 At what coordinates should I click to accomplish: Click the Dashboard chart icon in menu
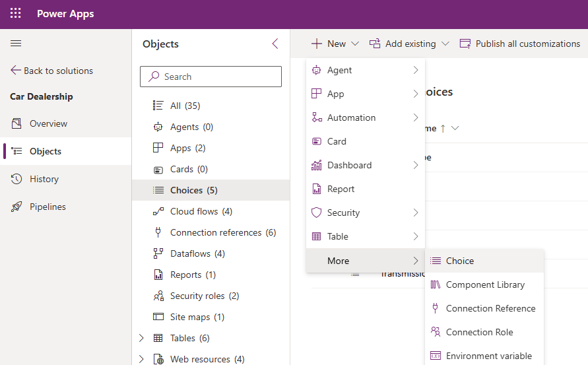(317, 165)
